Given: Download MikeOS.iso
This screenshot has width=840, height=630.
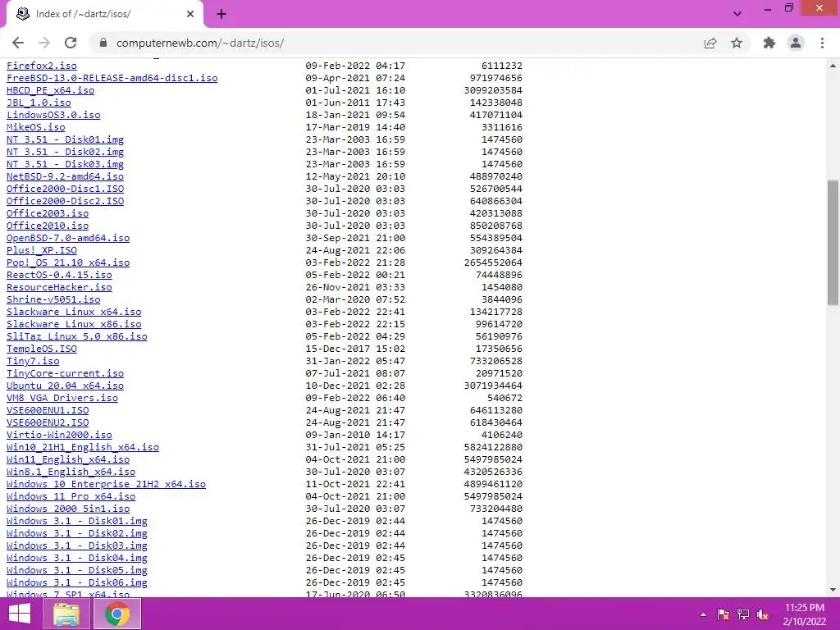Looking at the screenshot, I should coord(36,127).
